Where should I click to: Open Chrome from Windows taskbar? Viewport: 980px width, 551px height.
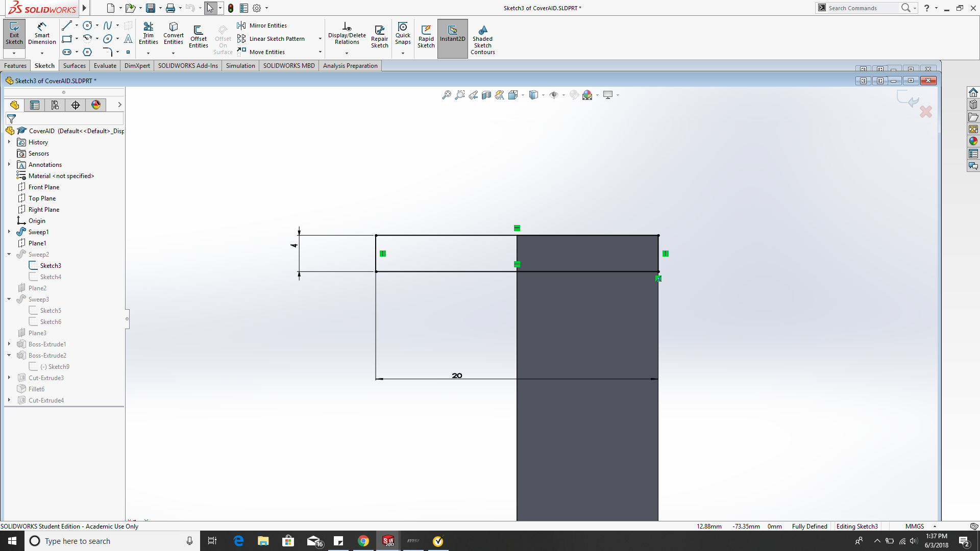coord(363,541)
